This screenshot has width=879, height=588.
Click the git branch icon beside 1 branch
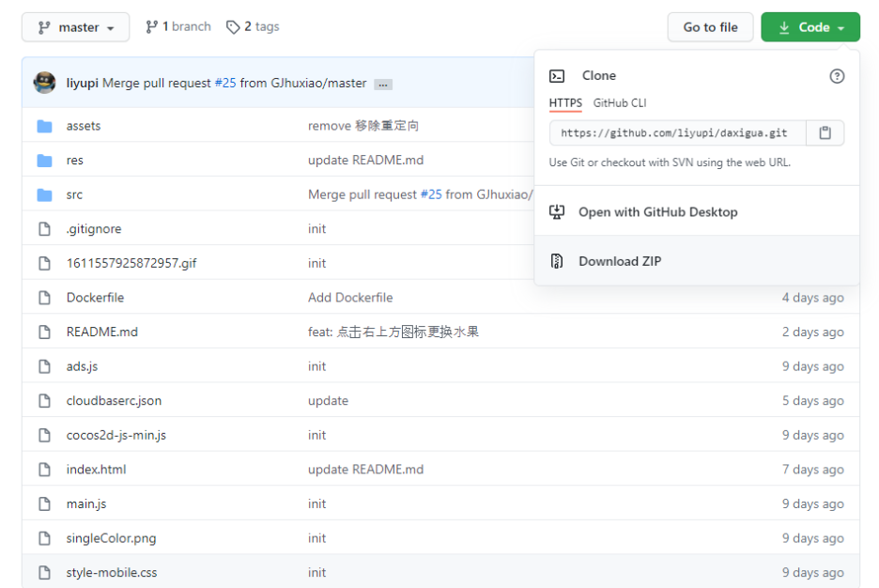[x=151, y=27]
